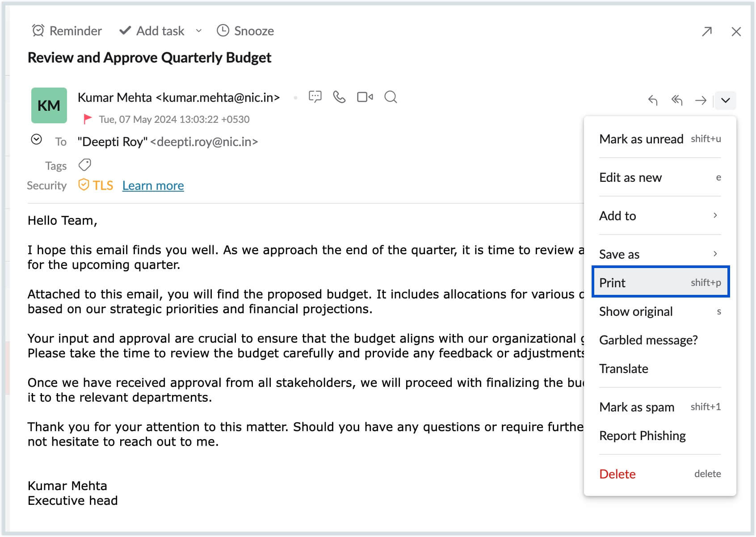Click the Reply all double-arrow icon

coord(676,100)
